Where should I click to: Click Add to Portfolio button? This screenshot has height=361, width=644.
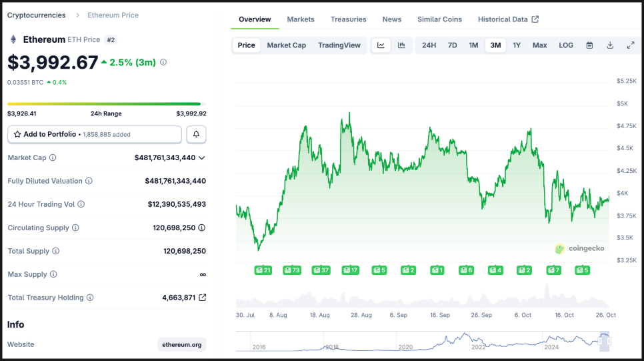pos(95,134)
